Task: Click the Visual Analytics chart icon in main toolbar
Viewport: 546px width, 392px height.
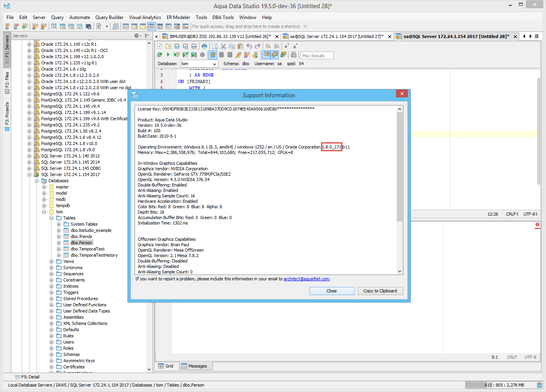Action: [185, 26]
